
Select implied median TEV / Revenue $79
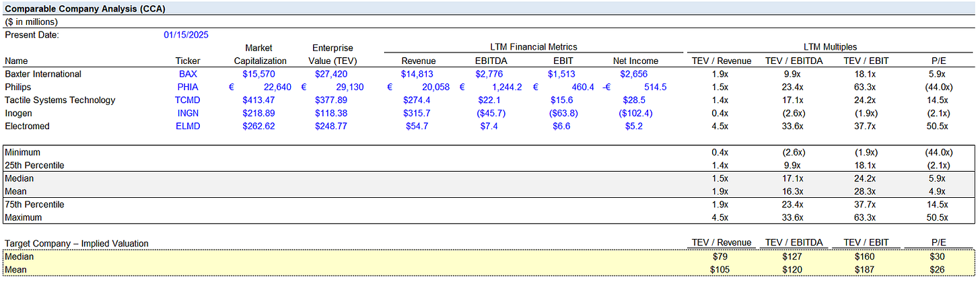point(722,256)
